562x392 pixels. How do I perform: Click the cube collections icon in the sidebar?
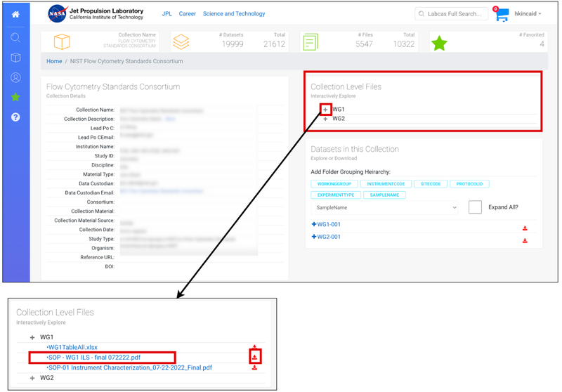tap(15, 58)
